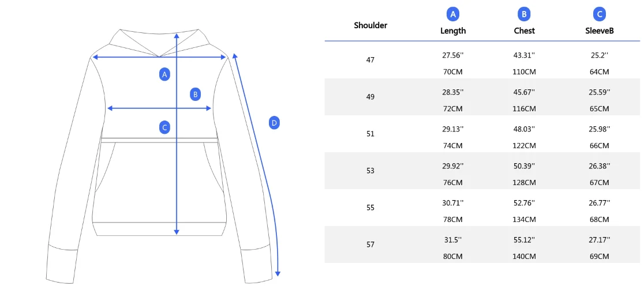This screenshot has width=644, height=286.
Task: Click the Shoulder column header
Action: (x=370, y=25)
